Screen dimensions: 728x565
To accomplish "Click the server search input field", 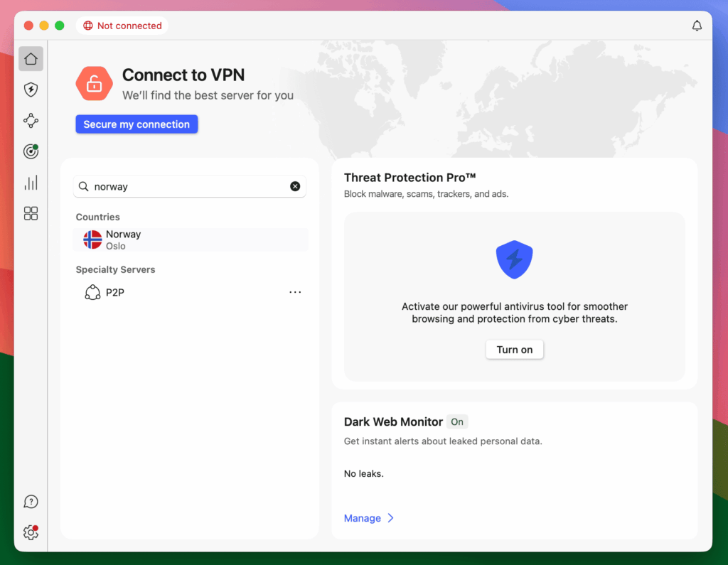I will coord(188,186).
